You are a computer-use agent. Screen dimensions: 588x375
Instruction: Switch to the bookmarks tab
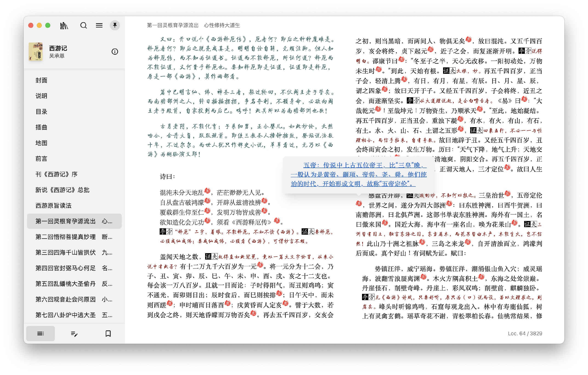(108, 333)
